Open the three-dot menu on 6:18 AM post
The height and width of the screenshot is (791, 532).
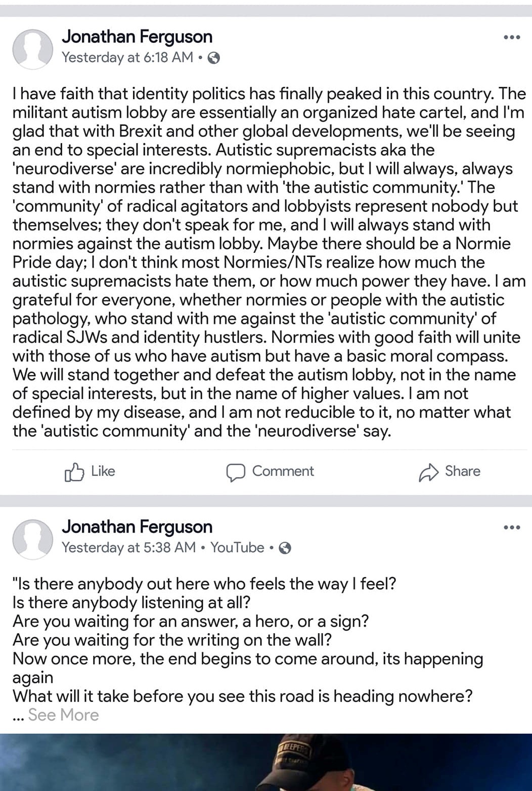tap(512, 37)
